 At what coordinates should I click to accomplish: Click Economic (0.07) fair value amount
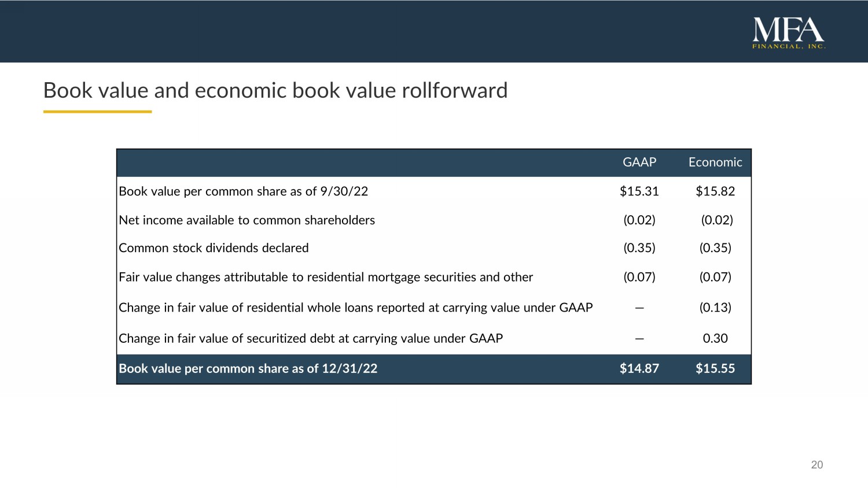pos(715,278)
